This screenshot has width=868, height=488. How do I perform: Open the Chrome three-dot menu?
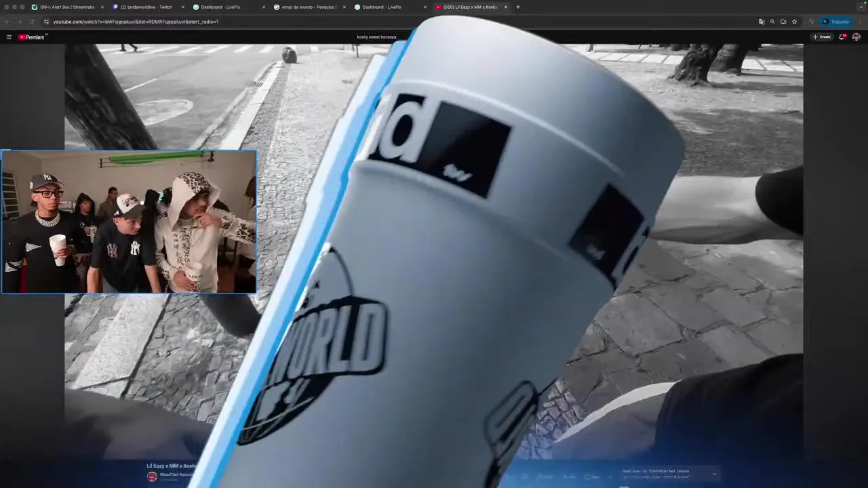860,22
